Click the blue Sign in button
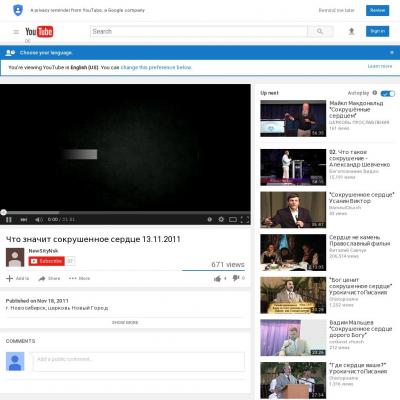This screenshot has width=400, height=400. tap(377, 31)
